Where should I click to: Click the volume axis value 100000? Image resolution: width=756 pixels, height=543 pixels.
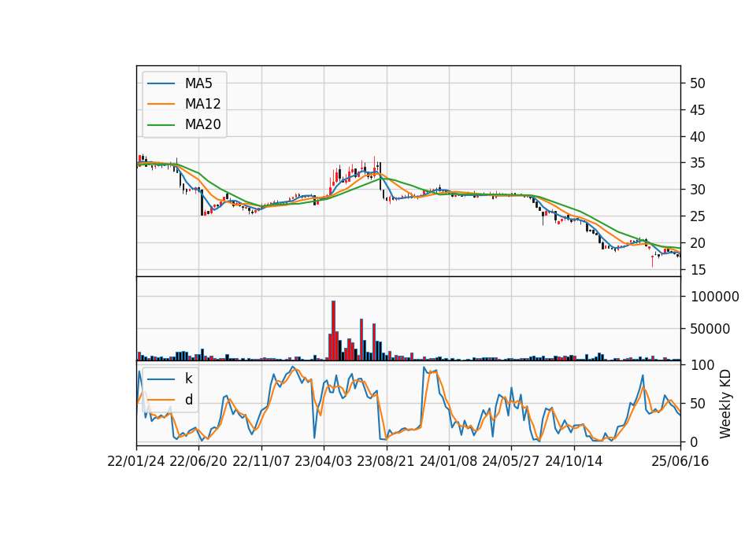(x=714, y=297)
